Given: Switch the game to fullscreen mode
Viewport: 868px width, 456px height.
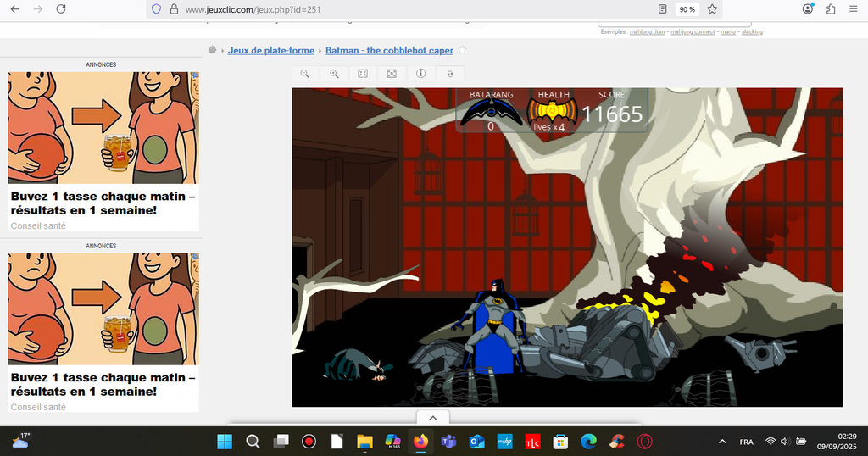Looking at the screenshot, I should click(x=392, y=74).
